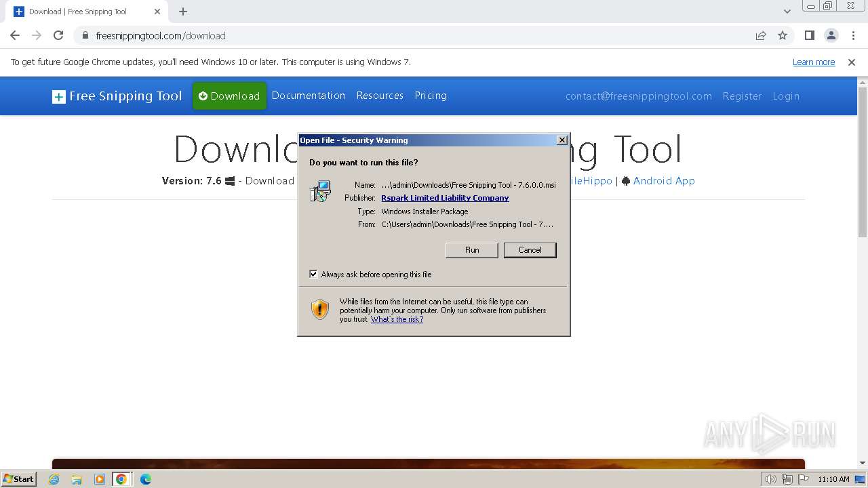Viewport: 868px width, 488px height.
Task: Open the Login link
Action: click(786, 96)
